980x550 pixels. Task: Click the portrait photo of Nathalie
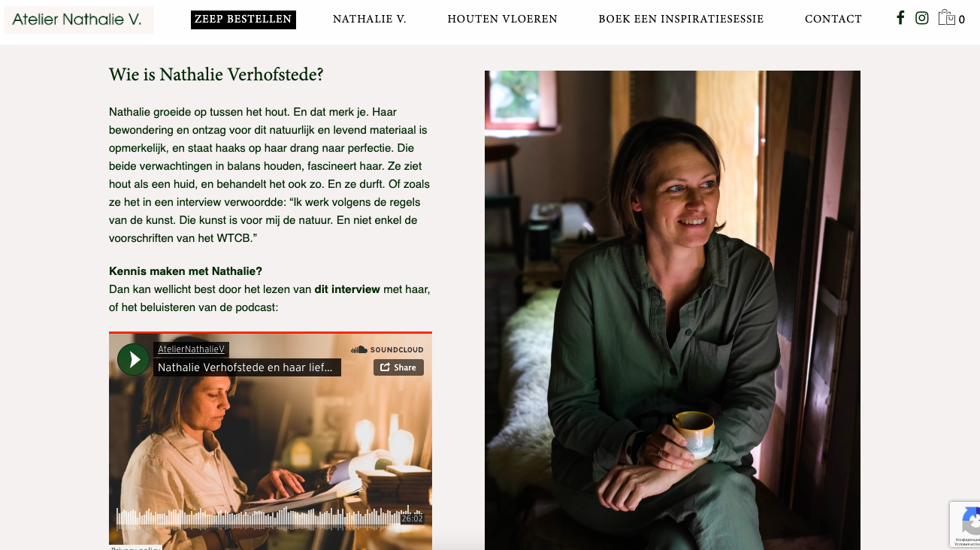(x=673, y=310)
